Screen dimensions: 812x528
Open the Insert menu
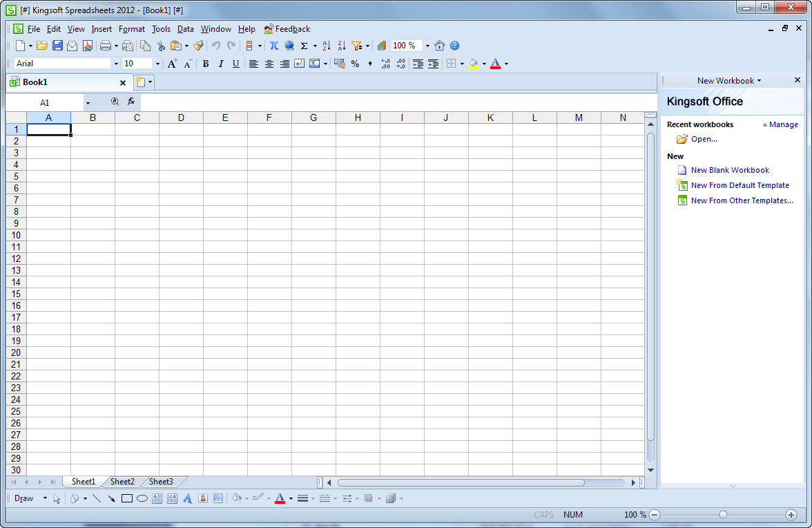tap(101, 29)
